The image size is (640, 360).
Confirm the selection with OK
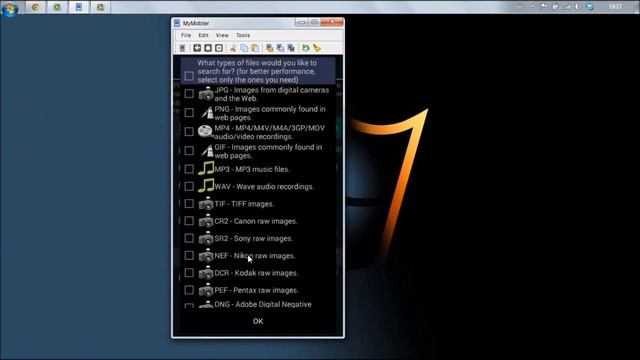pyautogui.click(x=258, y=322)
